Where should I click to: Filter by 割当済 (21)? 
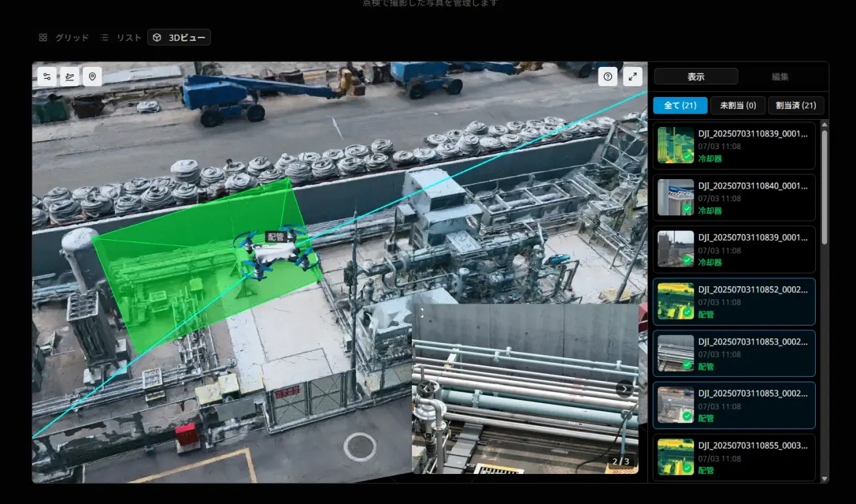click(796, 106)
